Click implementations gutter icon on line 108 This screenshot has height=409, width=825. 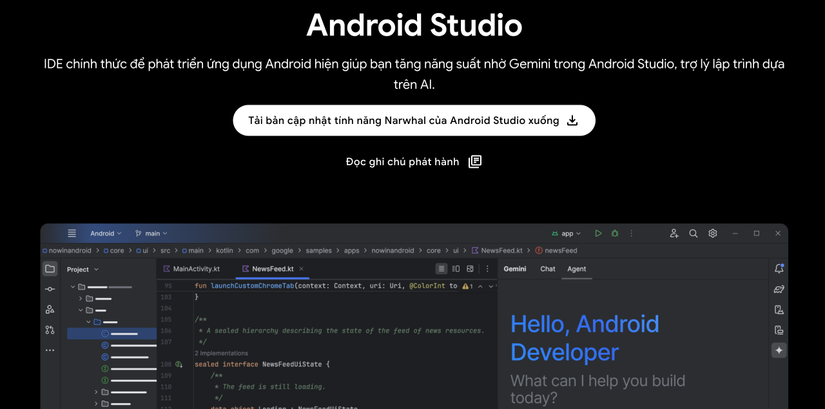(179, 364)
